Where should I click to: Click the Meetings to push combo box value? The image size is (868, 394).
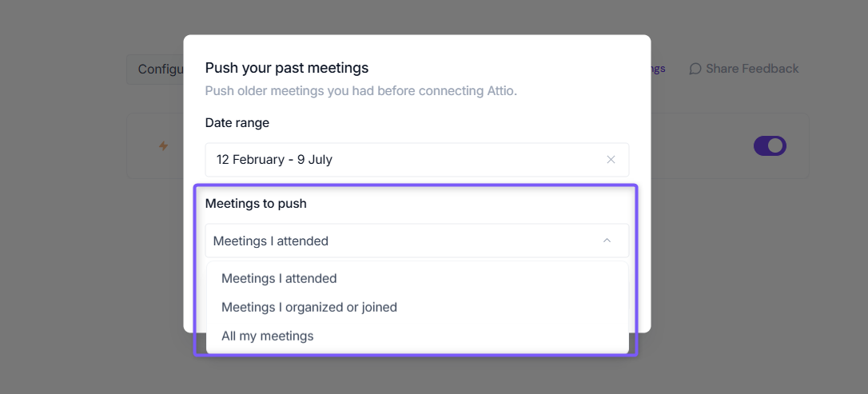417,241
